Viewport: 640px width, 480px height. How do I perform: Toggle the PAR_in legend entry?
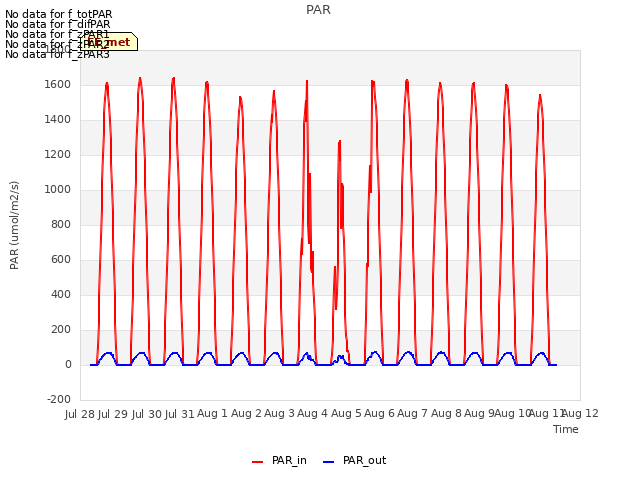[x=279, y=460]
